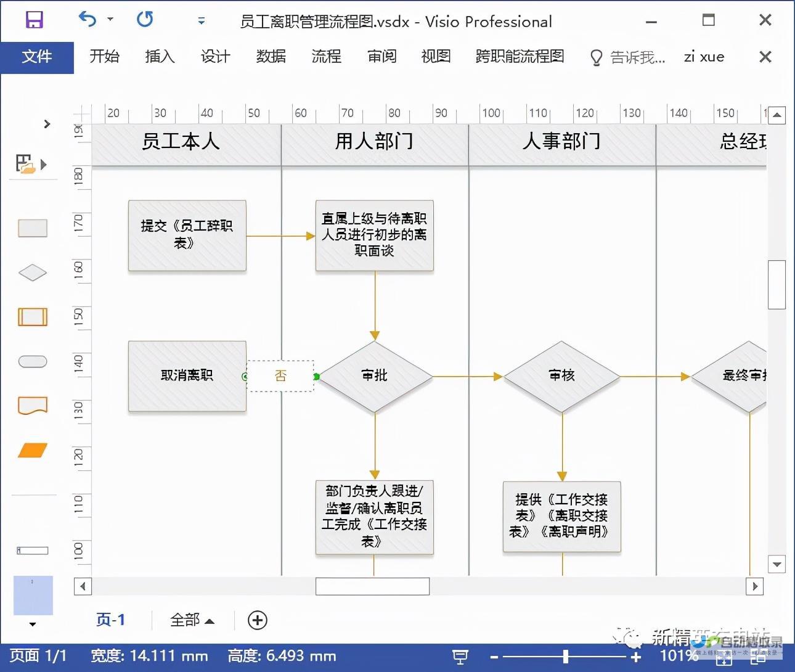Add a new page with plus icon
The height and width of the screenshot is (672, 795).
click(258, 620)
